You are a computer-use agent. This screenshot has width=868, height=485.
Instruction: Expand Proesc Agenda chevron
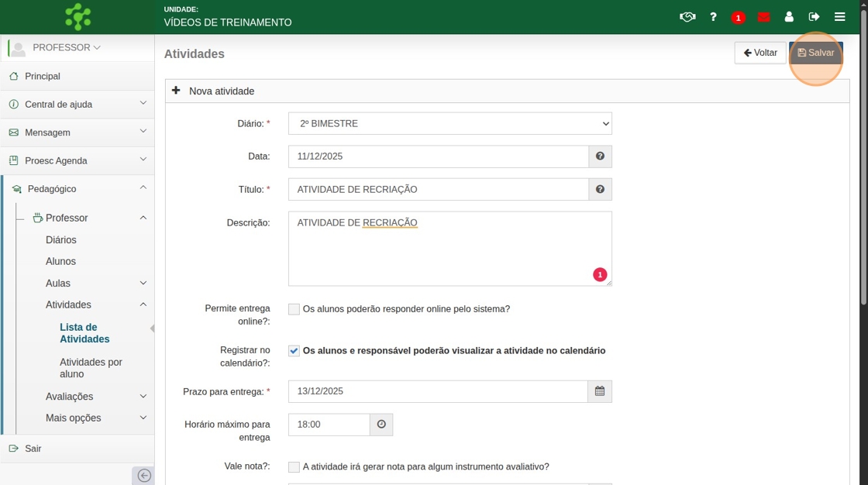(143, 160)
